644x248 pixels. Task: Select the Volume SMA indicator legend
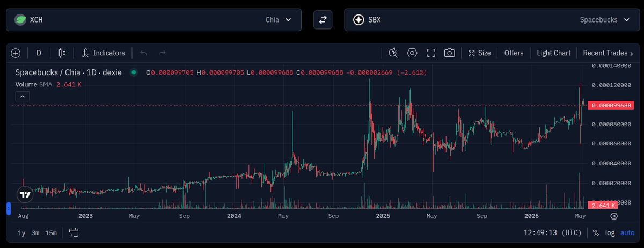pos(48,84)
